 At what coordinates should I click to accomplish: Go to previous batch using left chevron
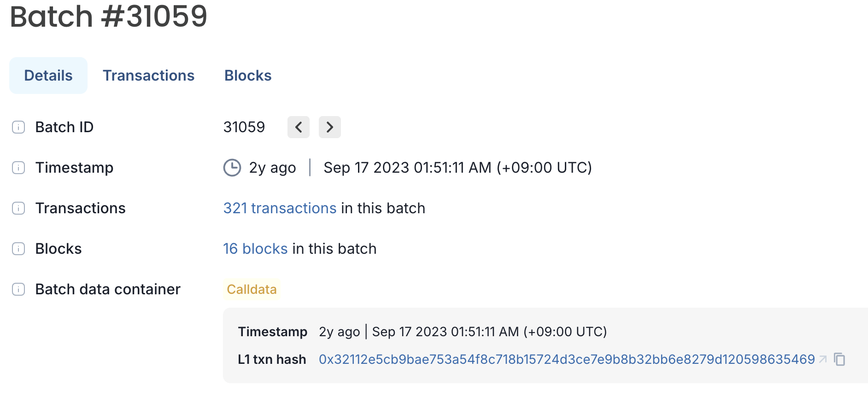point(299,127)
